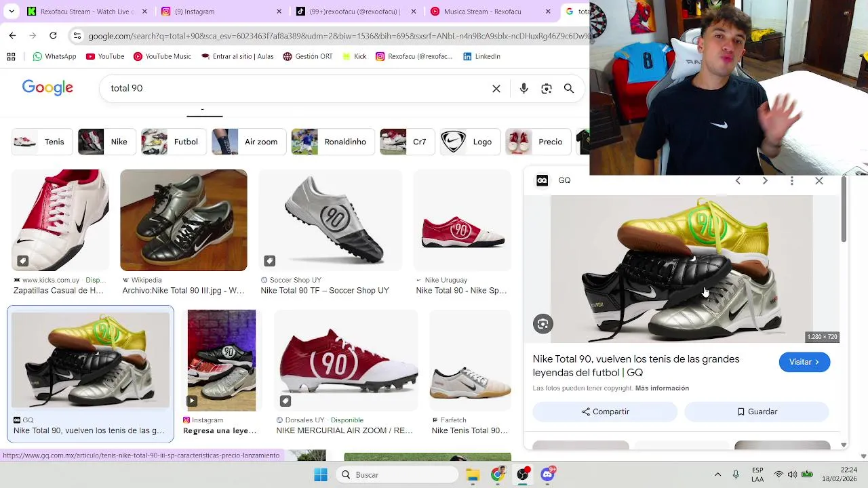Screen dimensions: 868x488
Task: Focus the search box with total 90
Action: (x=298, y=88)
